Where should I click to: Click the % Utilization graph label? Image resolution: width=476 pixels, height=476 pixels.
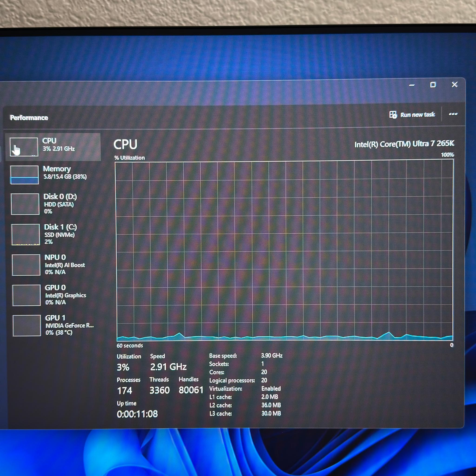tap(130, 158)
